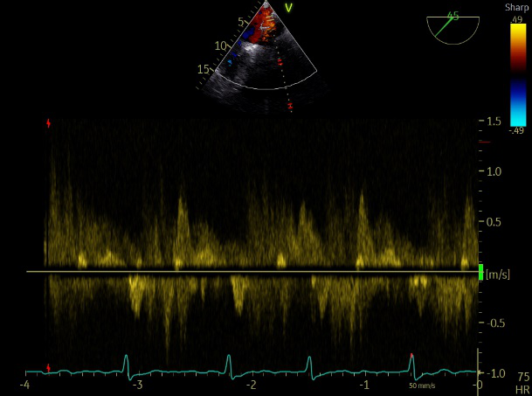Click the red heart marker at spectral top left

point(48,123)
